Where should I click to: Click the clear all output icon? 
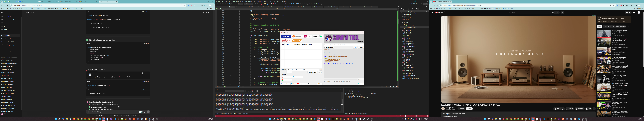pos(253,91)
